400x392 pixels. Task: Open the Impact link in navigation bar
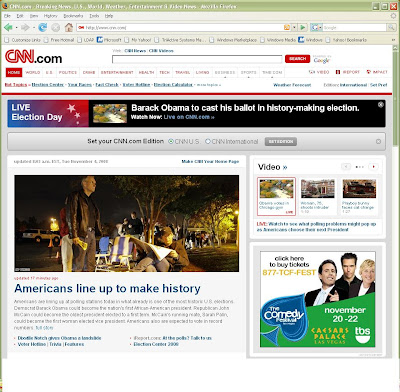[x=377, y=72]
